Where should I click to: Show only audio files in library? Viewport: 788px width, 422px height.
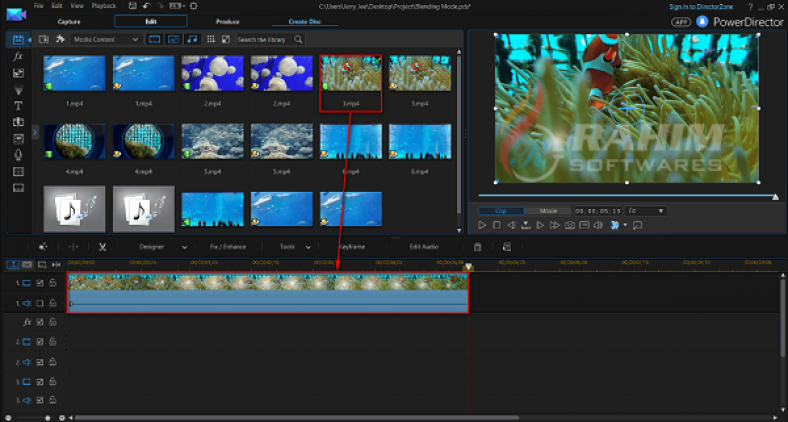click(x=191, y=40)
